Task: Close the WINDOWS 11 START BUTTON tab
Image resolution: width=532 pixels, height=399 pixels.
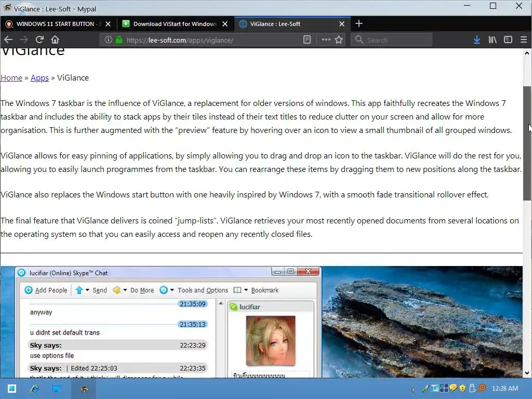Action: 108,24
